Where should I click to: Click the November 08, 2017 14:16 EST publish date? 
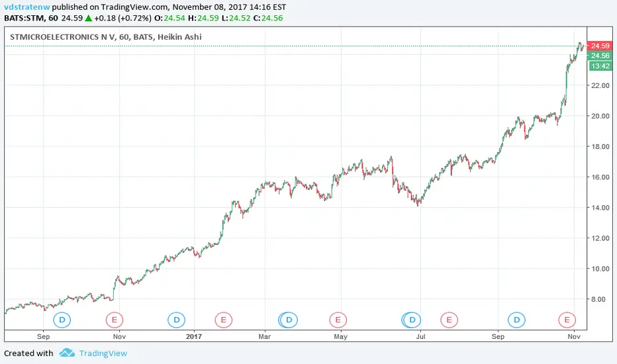230,7
